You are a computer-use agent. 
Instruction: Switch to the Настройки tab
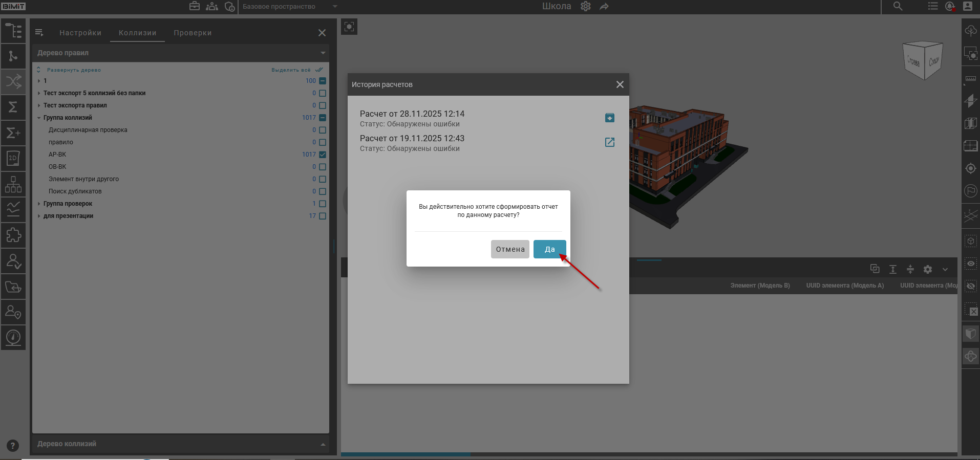80,33
